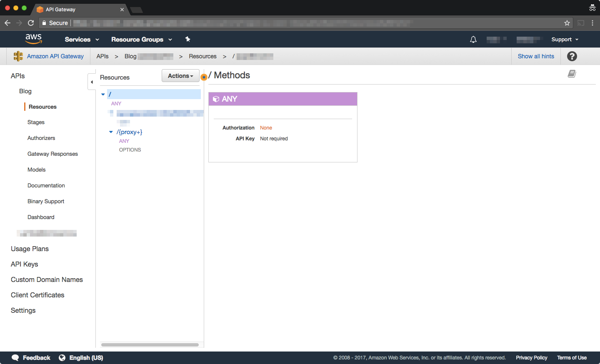Click the resources horizontal scrollbar

(x=150, y=345)
